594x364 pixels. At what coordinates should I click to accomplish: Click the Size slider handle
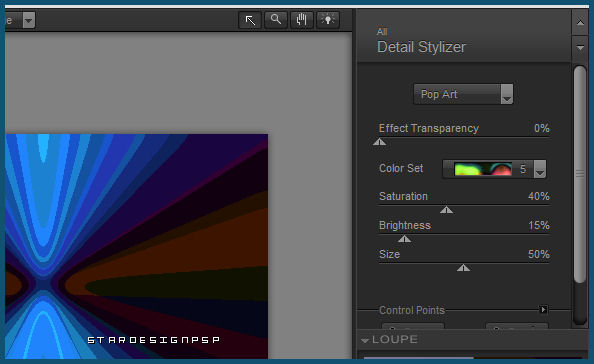click(463, 268)
